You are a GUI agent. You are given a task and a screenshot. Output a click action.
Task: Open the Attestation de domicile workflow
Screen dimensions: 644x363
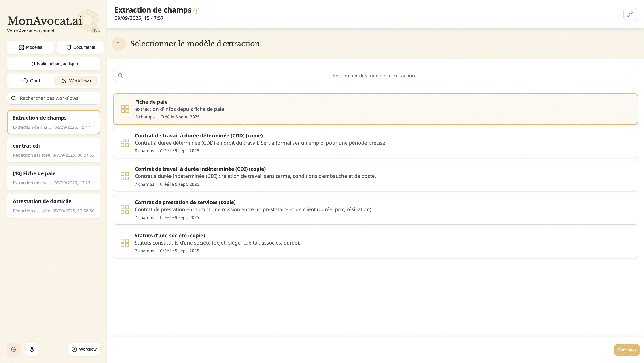53,206
